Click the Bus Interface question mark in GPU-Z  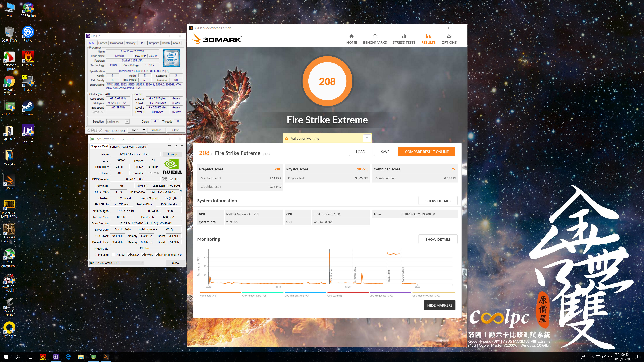coord(181,192)
